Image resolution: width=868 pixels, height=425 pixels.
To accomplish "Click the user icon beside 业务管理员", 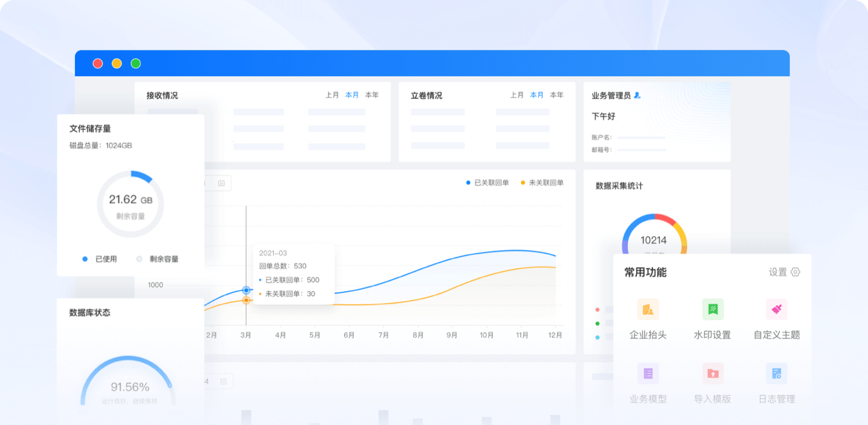I will (637, 95).
